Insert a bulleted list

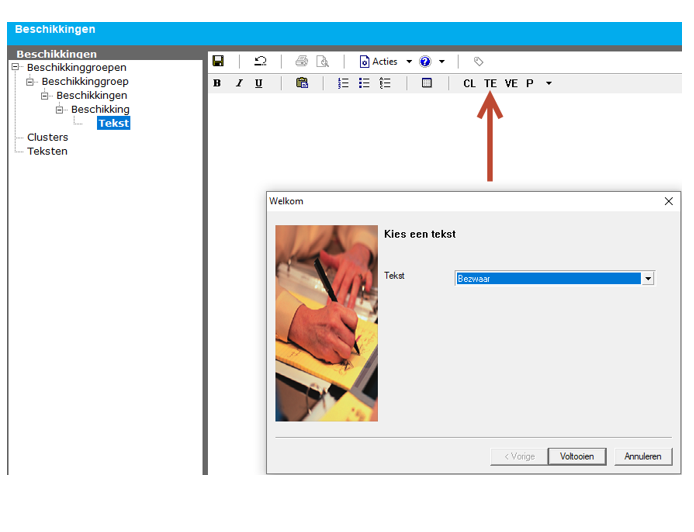click(364, 83)
